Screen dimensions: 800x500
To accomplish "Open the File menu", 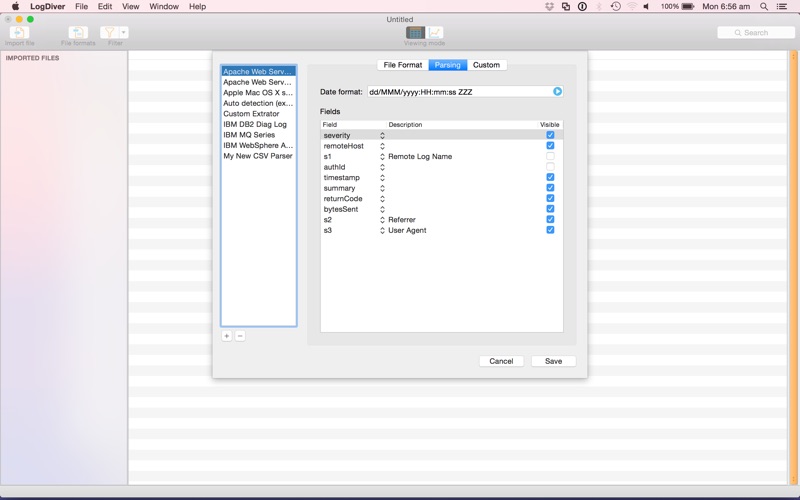I will (x=81, y=7).
